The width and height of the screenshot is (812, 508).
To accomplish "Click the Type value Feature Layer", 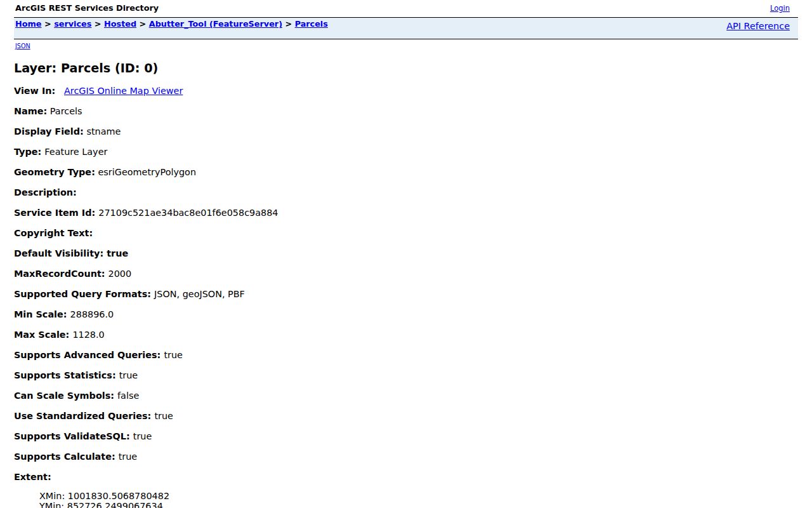I will pyautogui.click(x=76, y=152).
